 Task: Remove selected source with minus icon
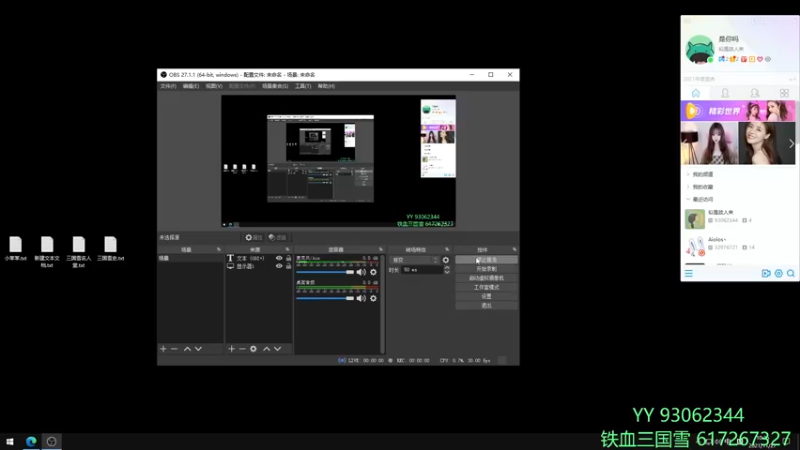click(242, 349)
